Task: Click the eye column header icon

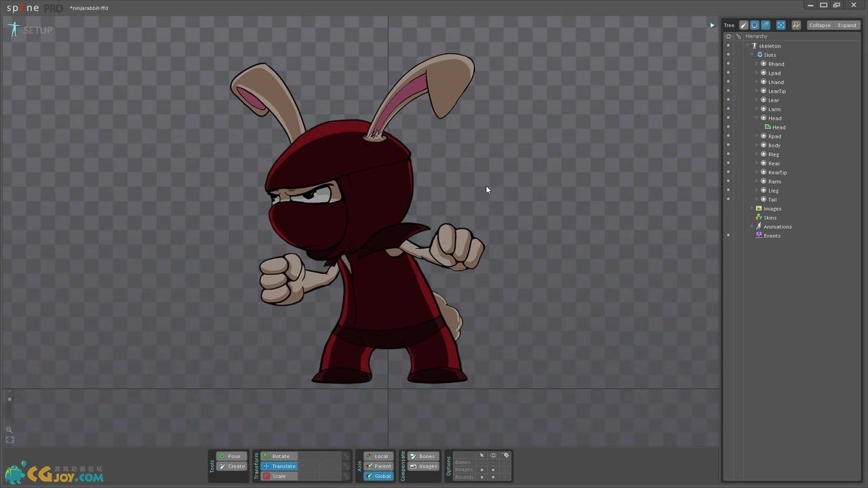Action: 729,36
